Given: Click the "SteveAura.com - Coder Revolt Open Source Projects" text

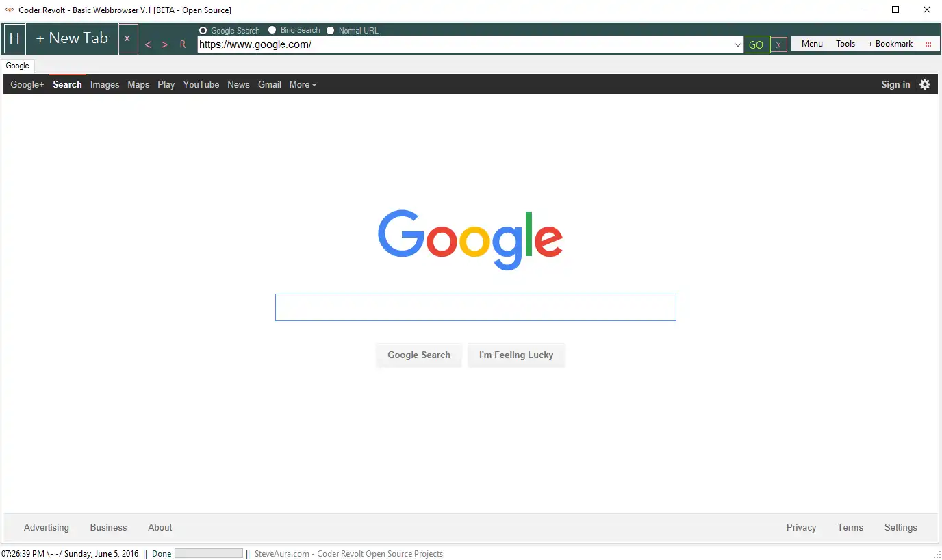Looking at the screenshot, I should (348, 554).
